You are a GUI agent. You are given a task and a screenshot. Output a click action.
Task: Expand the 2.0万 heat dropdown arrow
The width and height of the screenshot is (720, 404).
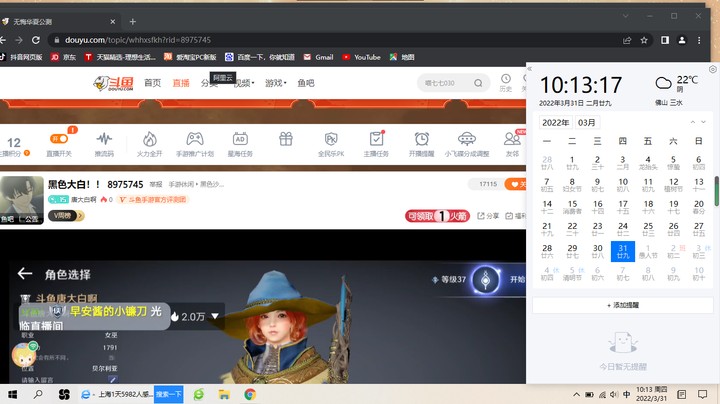[215, 316]
